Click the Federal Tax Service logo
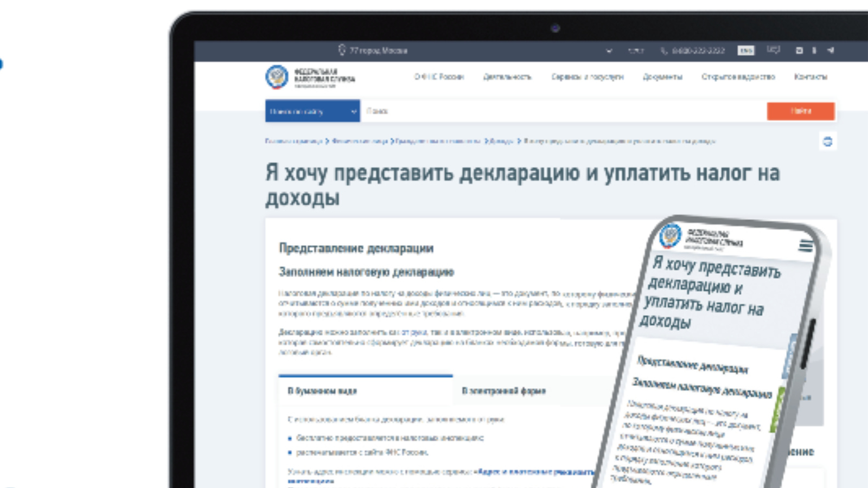This screenshot has height=488, width=868. click(277, 77)
